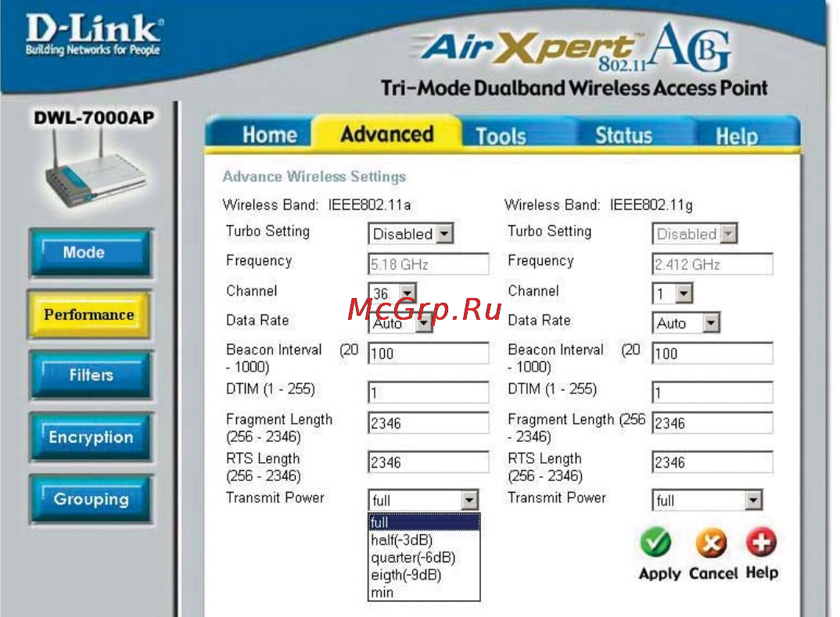Viewport: 840px width, 617px height.
Task: Click the 802.11g RTS Length field
Action: [x=713, y=462]
